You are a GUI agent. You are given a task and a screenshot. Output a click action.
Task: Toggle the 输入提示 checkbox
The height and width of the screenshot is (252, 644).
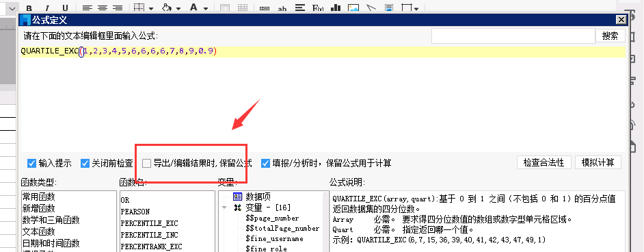click(x=31, y=163)
